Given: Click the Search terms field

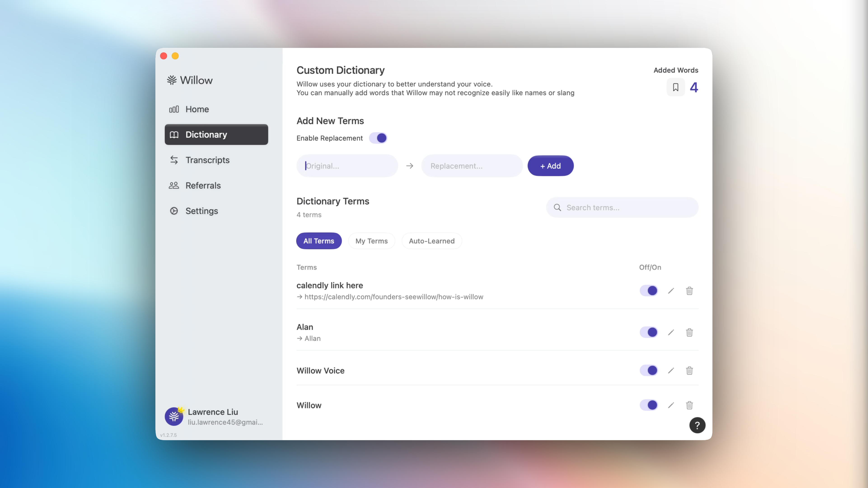Looking at the screenshot, I should click(x=622, y=208).
